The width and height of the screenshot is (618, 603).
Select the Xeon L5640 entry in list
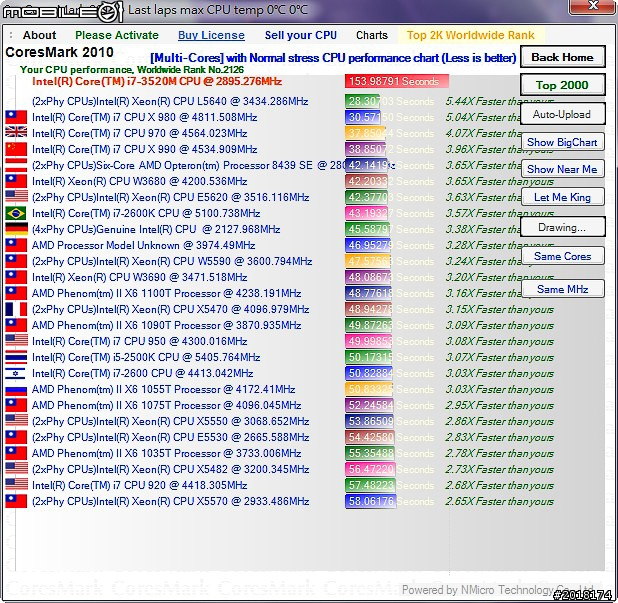click(170, 101)
